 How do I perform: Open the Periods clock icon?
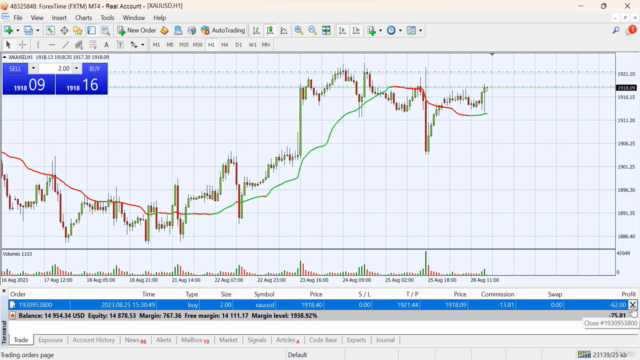pos(391,30)
